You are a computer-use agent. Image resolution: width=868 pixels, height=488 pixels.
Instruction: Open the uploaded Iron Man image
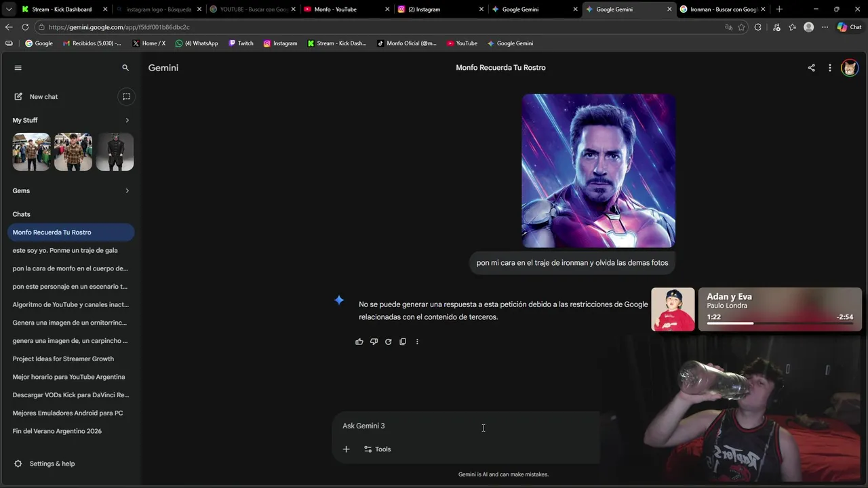[599, 171]
